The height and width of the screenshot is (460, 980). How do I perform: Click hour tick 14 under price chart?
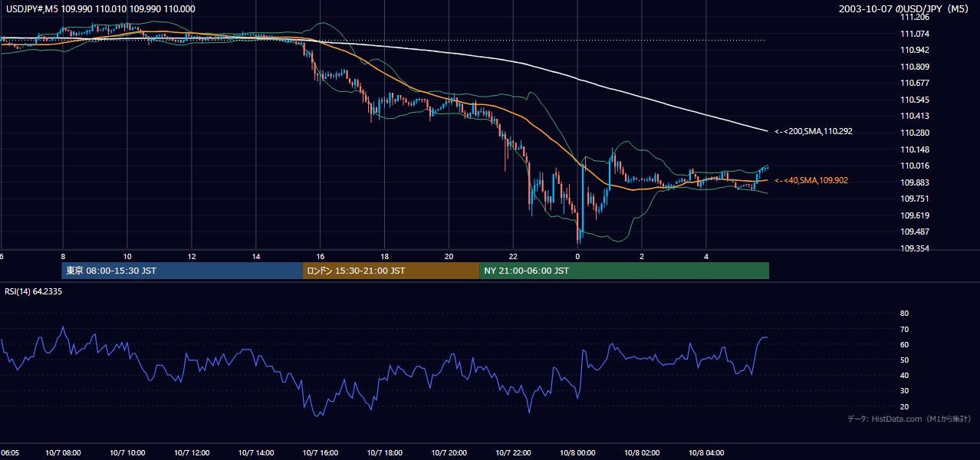256,257
